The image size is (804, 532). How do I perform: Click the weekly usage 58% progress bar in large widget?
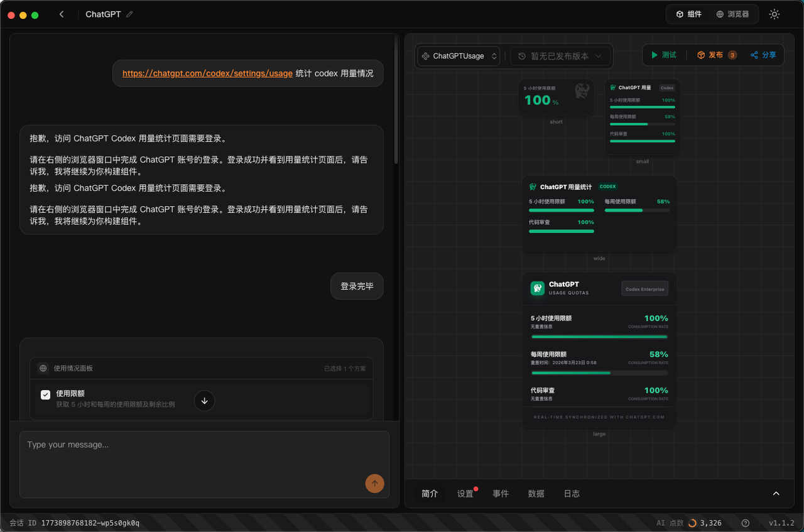599,373
